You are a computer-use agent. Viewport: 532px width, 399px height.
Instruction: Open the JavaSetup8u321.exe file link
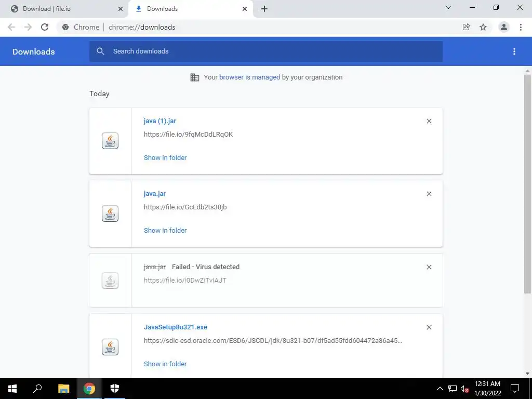[x=176, y=327]
